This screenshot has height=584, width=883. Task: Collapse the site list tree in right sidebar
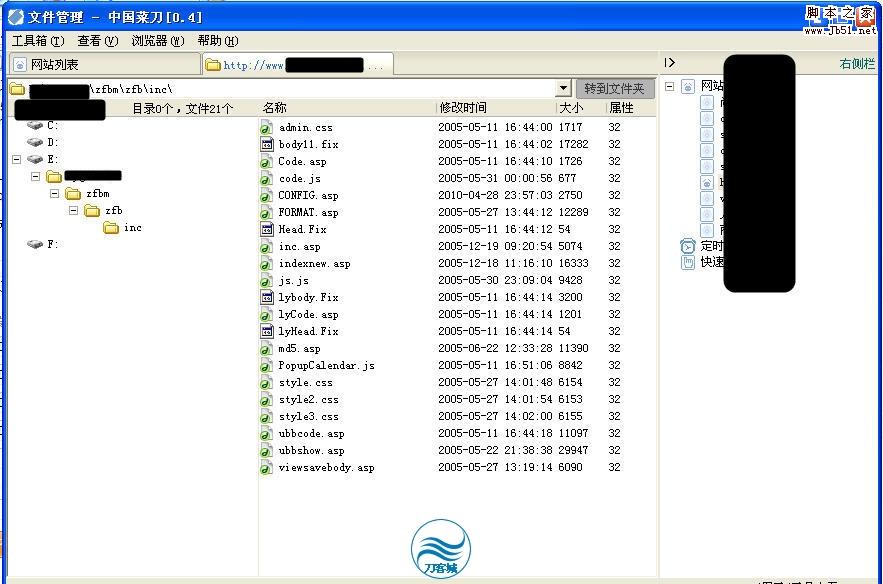pos(670,87)
